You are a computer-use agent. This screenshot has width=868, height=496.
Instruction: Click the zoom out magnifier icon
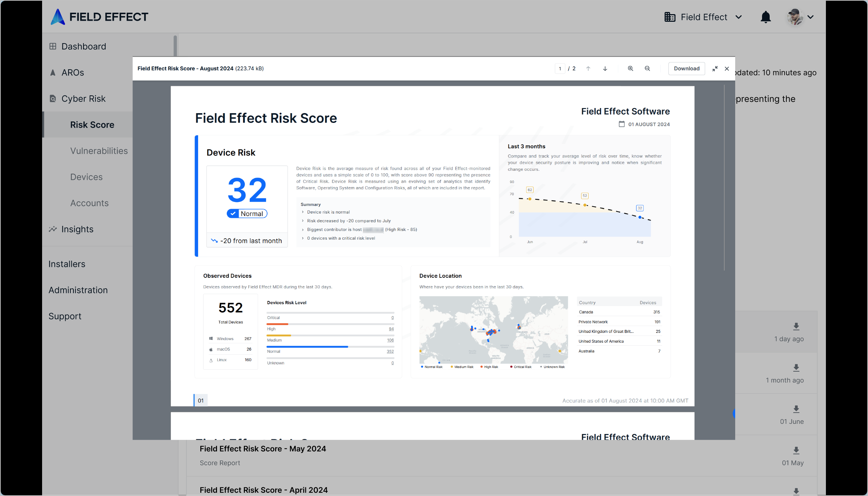(647, 69)
